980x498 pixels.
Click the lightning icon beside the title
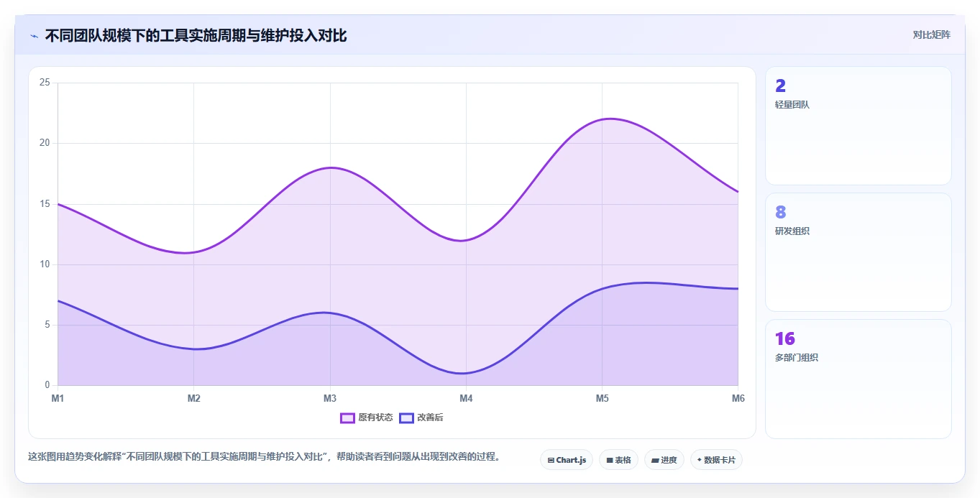coord(34,36)
